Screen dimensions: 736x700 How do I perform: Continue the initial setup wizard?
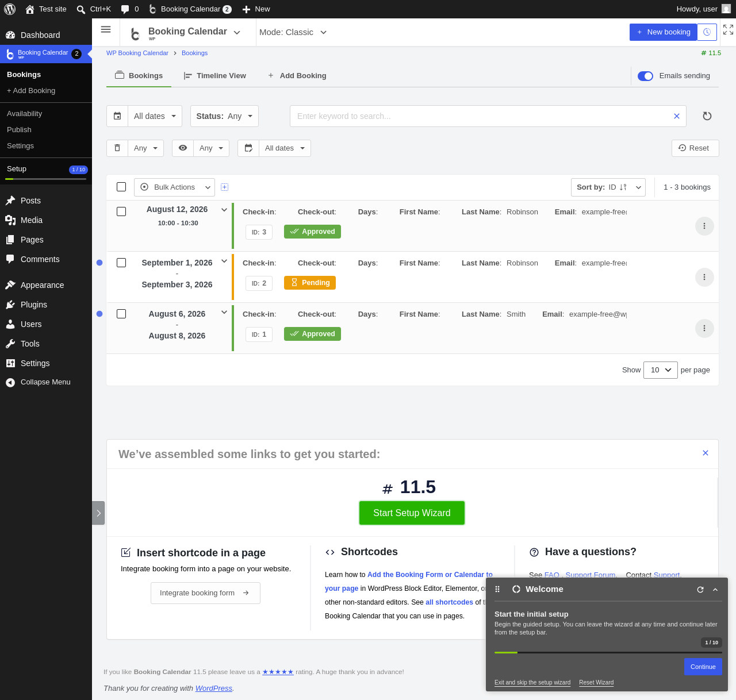point(703,667)
